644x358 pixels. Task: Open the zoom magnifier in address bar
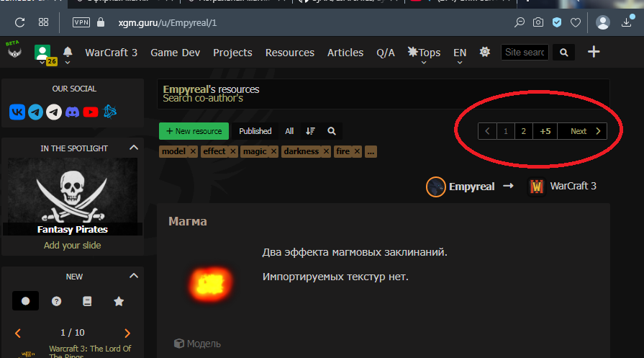coord(520,22)
